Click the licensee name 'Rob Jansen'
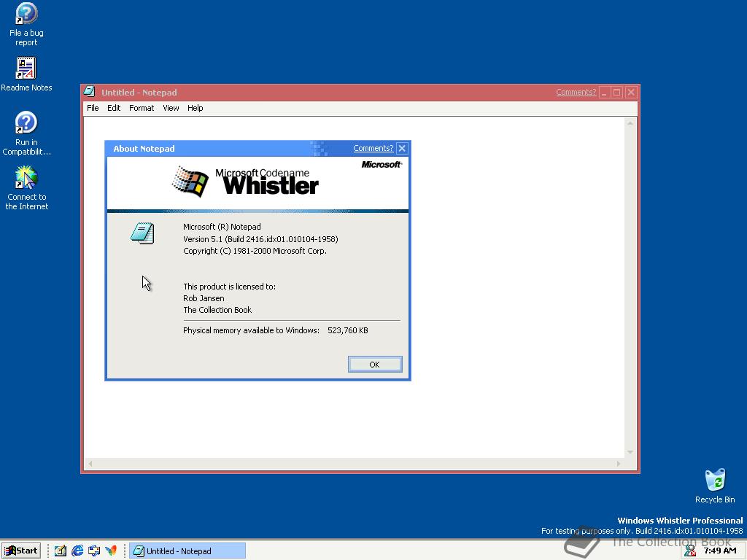747x560 pixels. click(204, 298)
